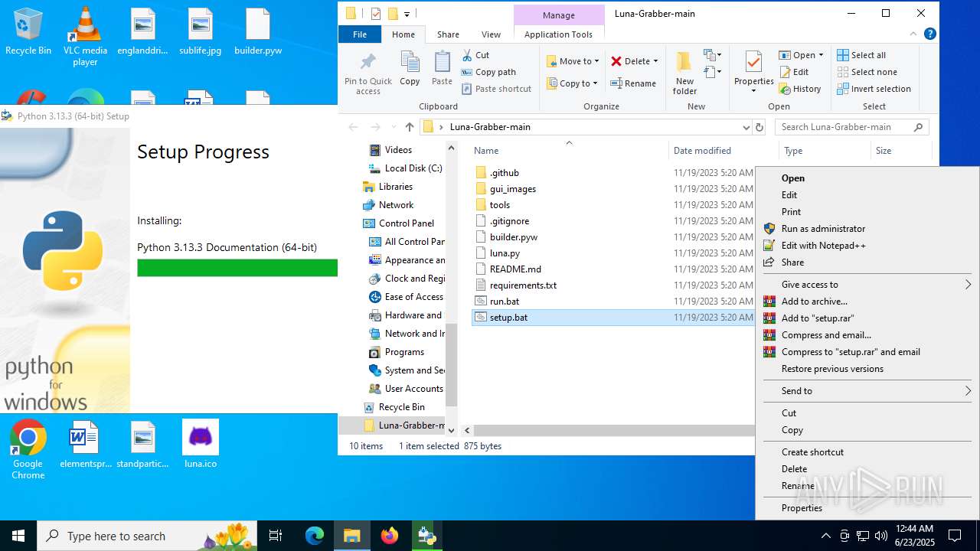Open the Application Tools tab
980x551 pixels.
(x=558, y=34)
